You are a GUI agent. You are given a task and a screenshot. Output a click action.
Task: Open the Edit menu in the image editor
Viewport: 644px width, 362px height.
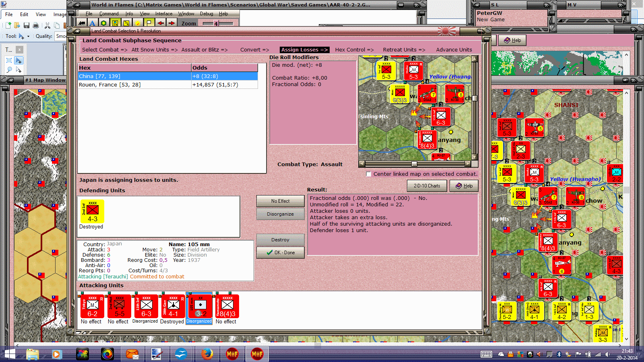pos(24,14)
